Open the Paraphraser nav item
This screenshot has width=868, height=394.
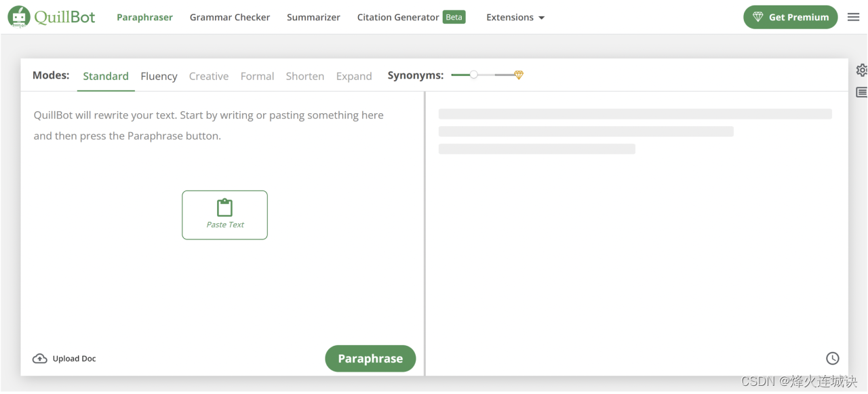(144, 17)
